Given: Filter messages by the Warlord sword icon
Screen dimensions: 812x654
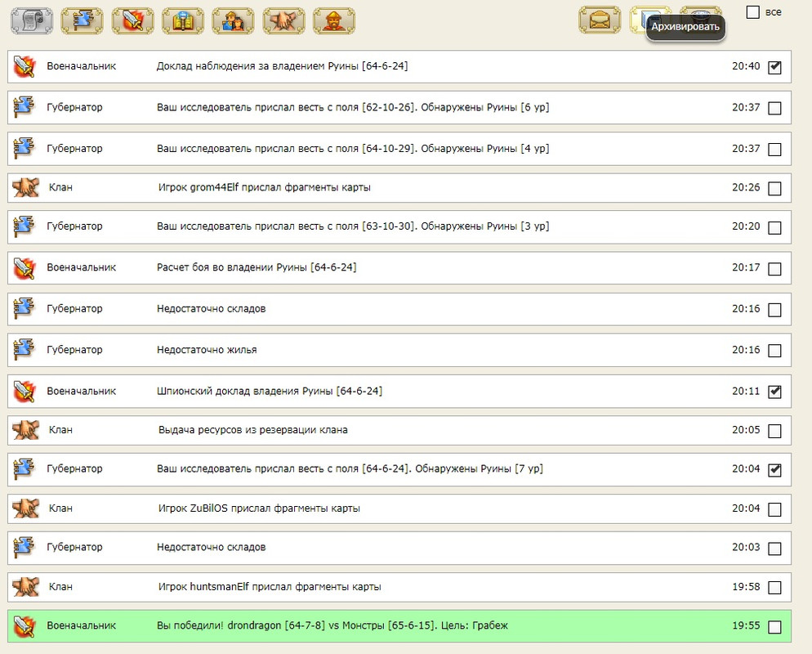Looking at the screenshot, I should (132, 20).
